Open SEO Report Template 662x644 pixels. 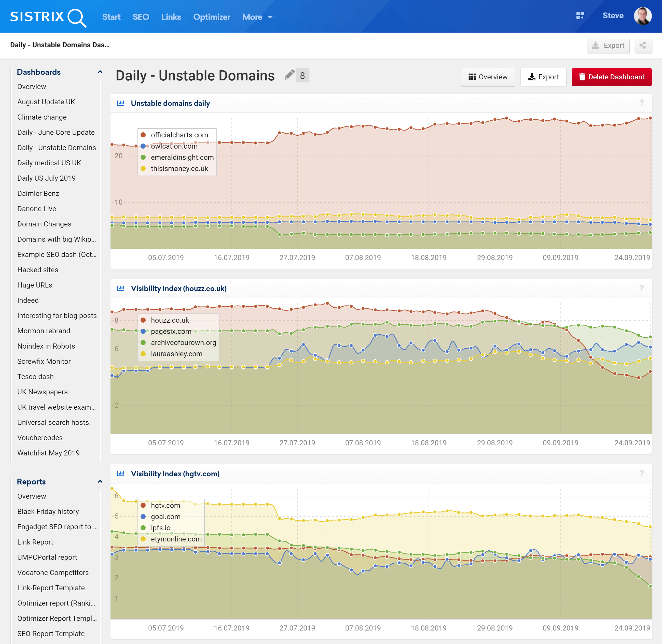point(51,634)
